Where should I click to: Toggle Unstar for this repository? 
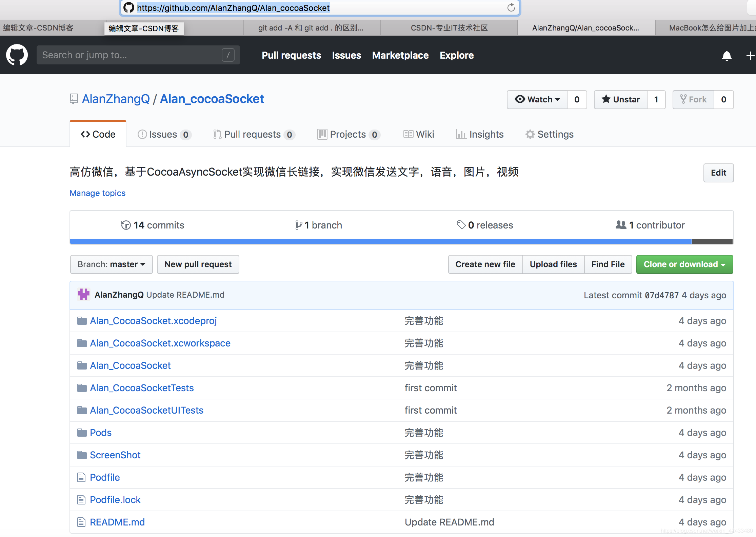621,100
